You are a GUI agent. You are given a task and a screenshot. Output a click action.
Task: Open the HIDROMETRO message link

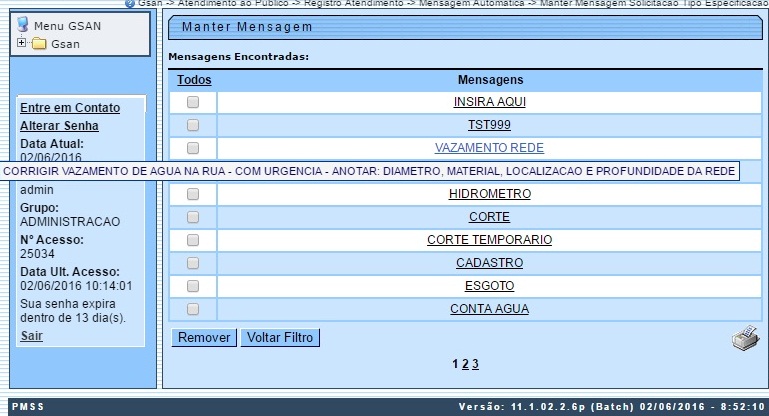pos(489,194)
